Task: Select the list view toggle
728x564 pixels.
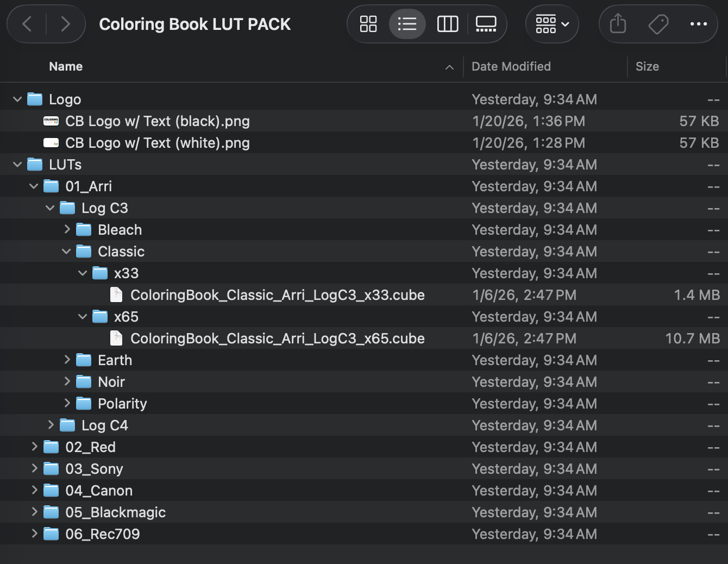Action: click(407, 24)
